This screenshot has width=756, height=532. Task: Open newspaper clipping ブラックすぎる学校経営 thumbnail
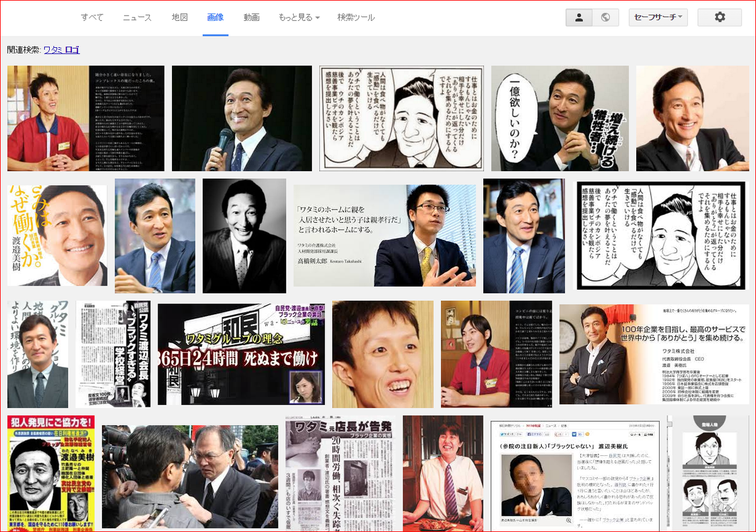pos(113,354)
